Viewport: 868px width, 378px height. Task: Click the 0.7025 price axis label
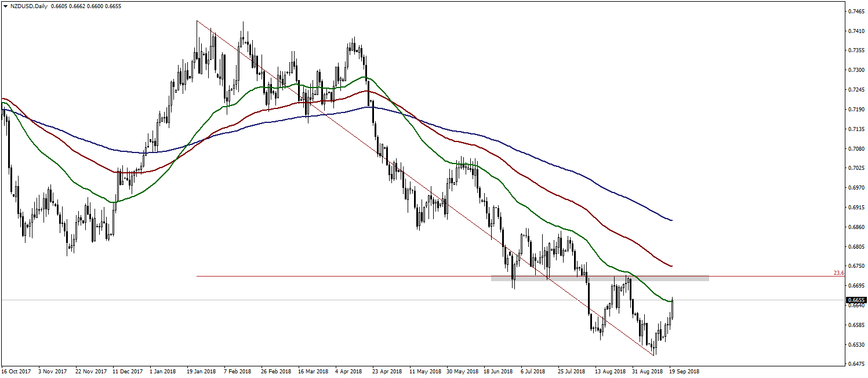coord(856,168)
